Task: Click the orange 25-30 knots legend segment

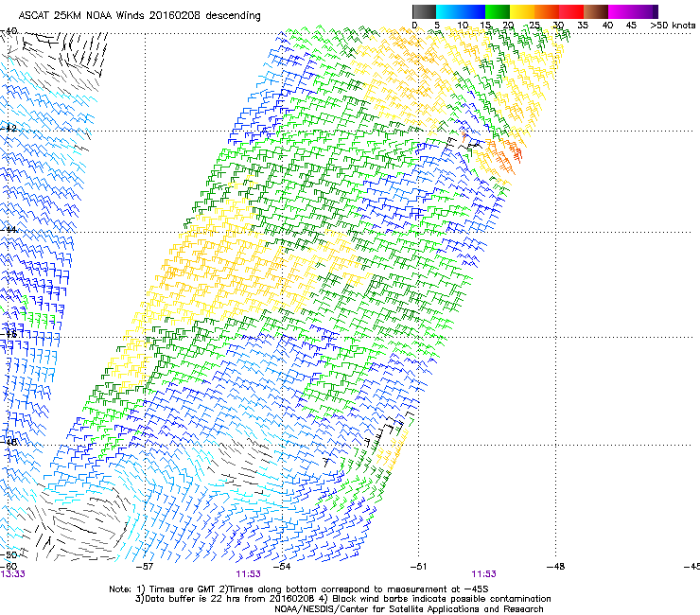Action: 547,11
